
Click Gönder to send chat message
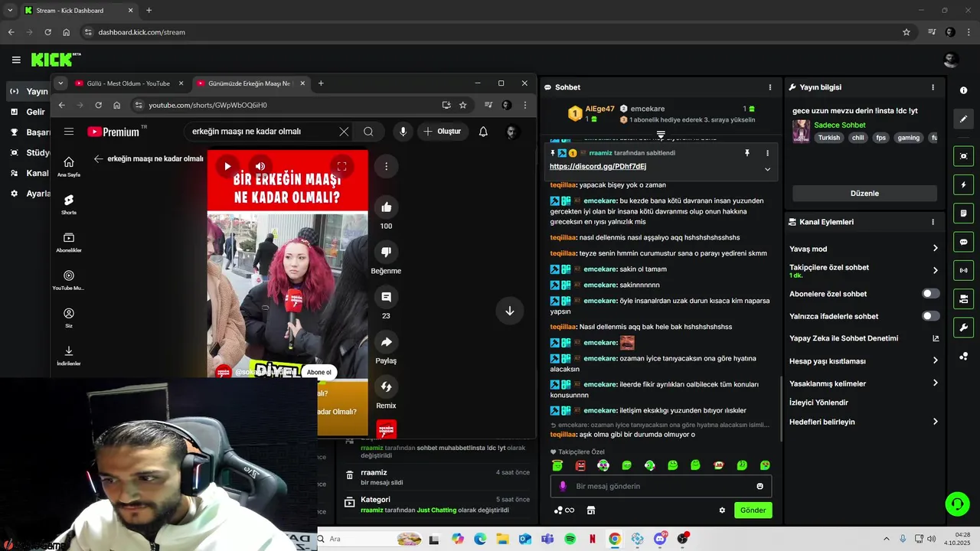(x=753, y=510)
